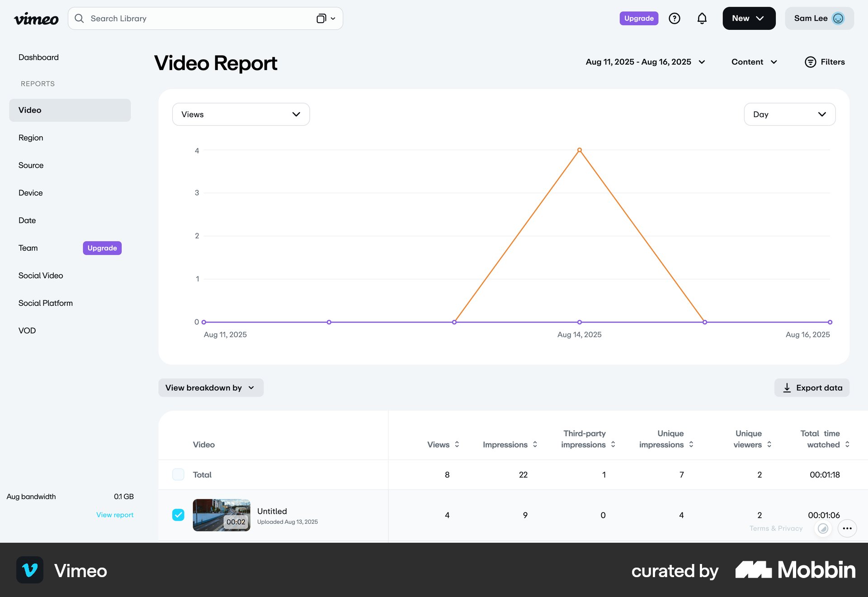Open VOD report in sidebar
Viewport: 868px width, 597px height.
pos(27,331)
